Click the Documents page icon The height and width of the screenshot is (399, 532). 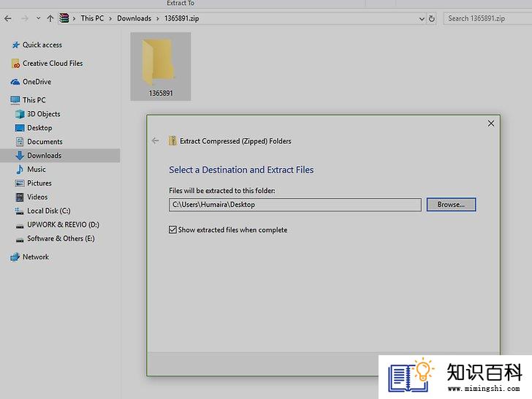[x=20, y=142]
